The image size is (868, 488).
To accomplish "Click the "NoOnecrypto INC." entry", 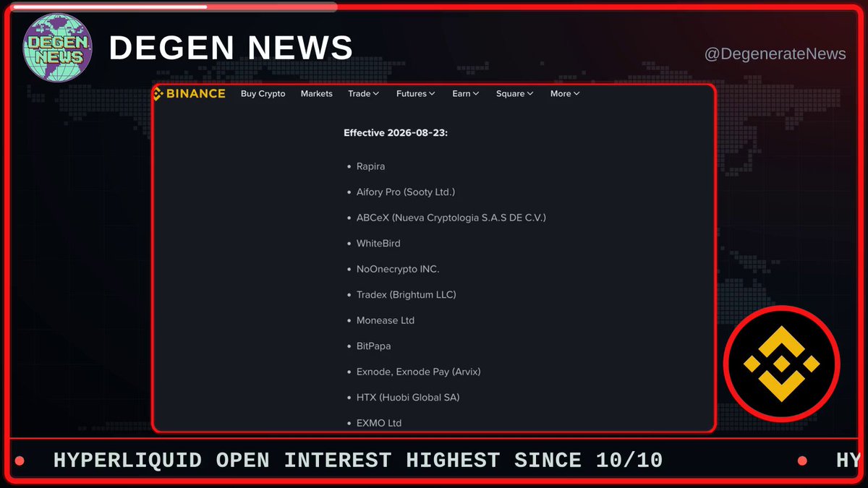I will (x=398, y=269).
